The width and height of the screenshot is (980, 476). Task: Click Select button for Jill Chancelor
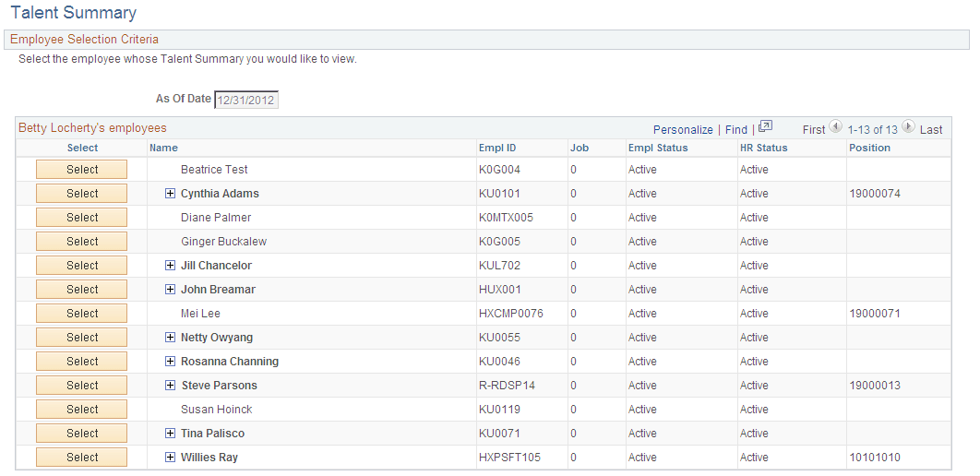click(x=82, y=266)
